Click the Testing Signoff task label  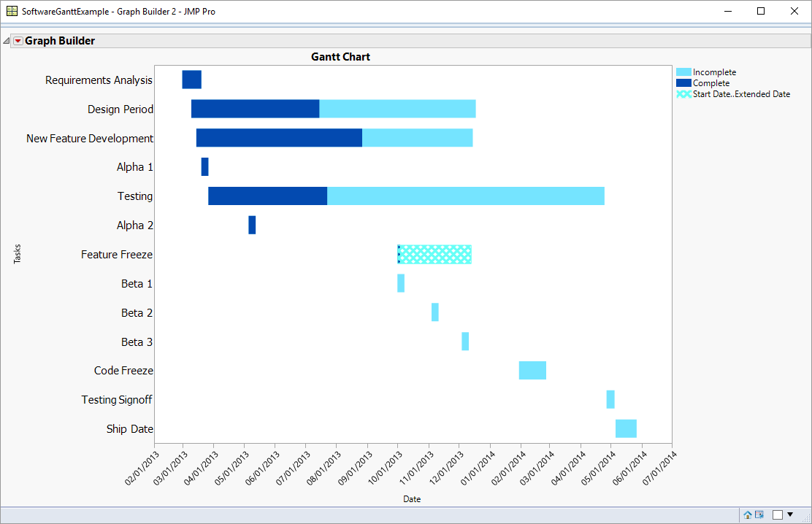[x=117, y=399]
